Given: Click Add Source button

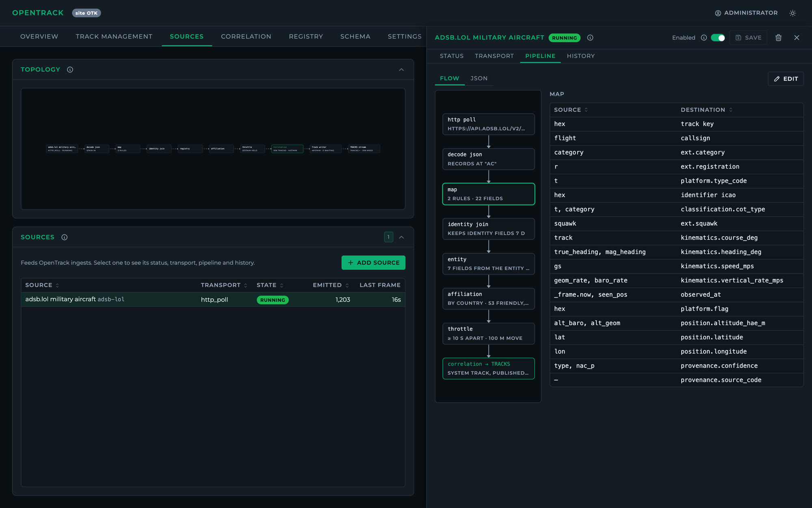Looking at the screenshot, I should point(373,263).
